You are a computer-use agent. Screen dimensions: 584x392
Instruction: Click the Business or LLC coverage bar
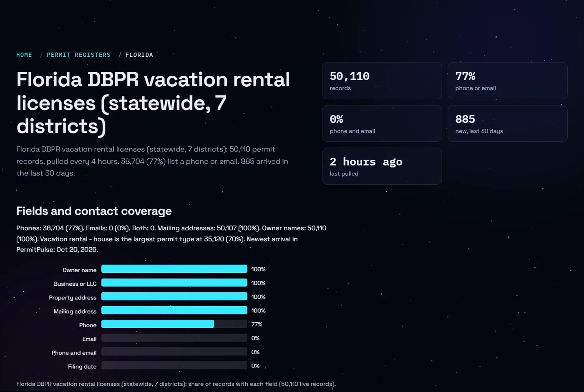point(174,283)
